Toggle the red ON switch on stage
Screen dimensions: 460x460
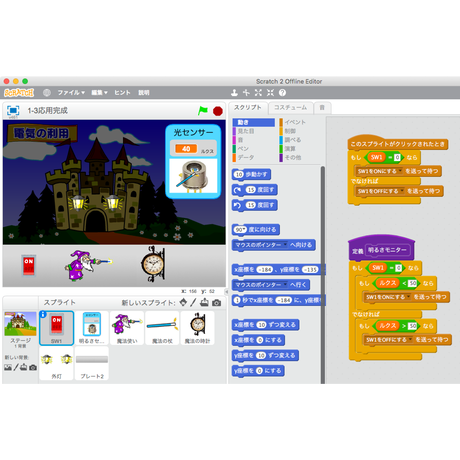pyautogui.click(x=29, y=265)
